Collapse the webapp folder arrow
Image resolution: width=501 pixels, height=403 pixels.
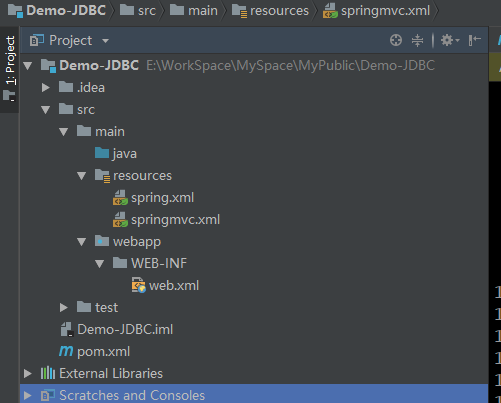pyautogui.click(x=82, y=242)
